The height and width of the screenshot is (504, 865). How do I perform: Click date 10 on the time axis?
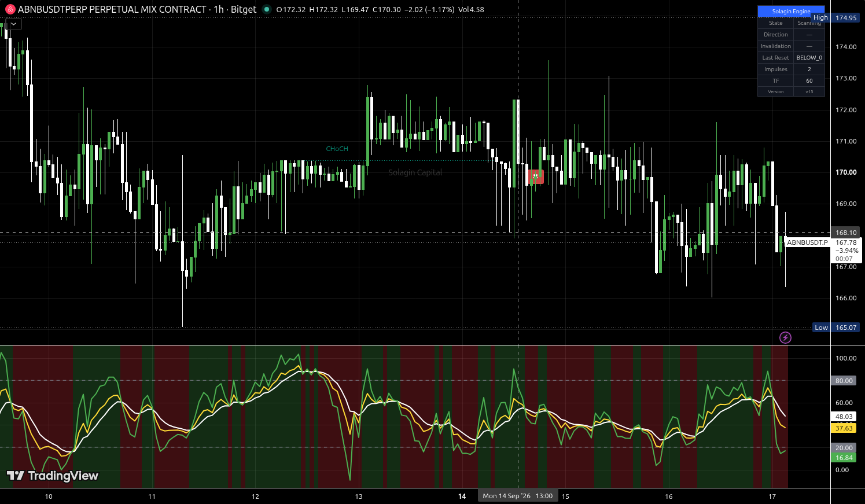pos(49,496)
